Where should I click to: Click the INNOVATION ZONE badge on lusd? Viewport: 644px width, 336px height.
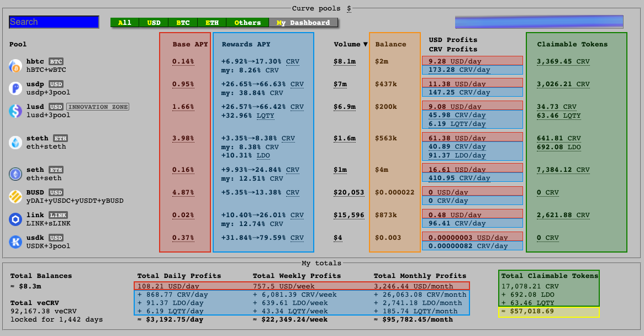click(98, 107)
